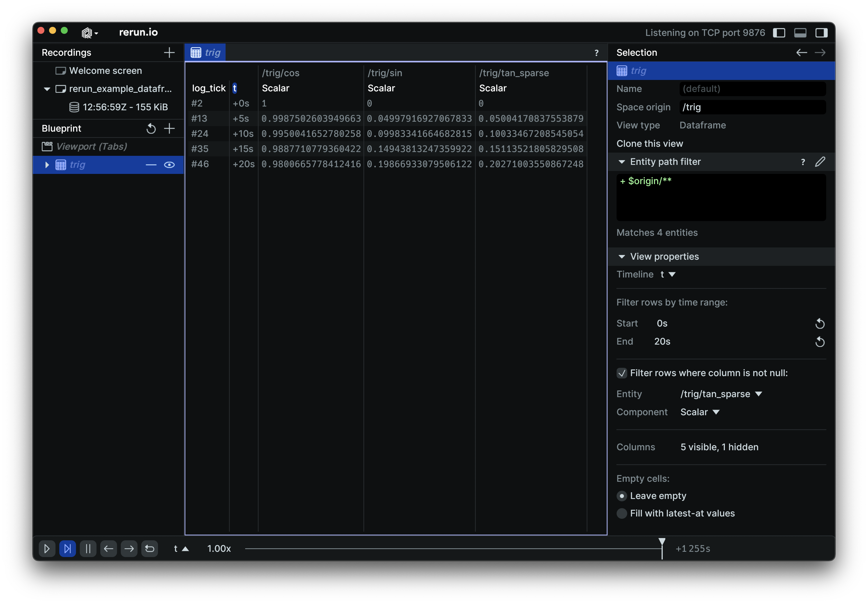Toggle the bottom time panel icon
Image resolution: width=868 pixels, height=604 pixels.
pos(800,33)
